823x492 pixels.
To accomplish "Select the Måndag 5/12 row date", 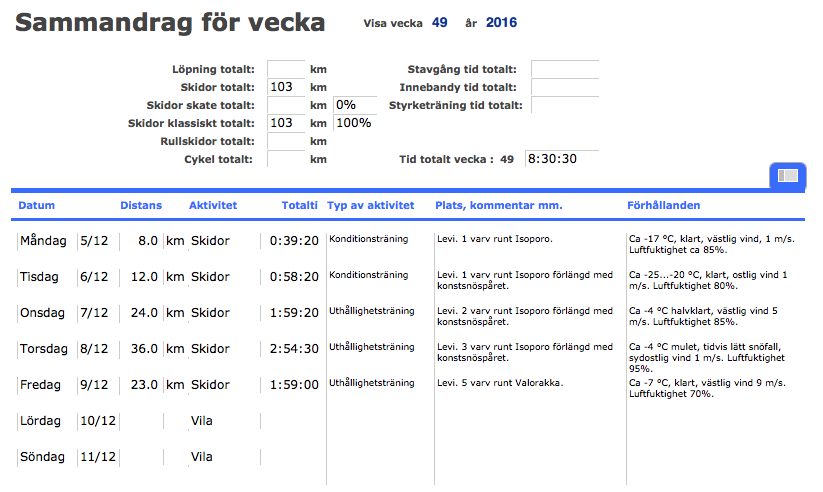I will pyautogui.click(x=94, y=241).
